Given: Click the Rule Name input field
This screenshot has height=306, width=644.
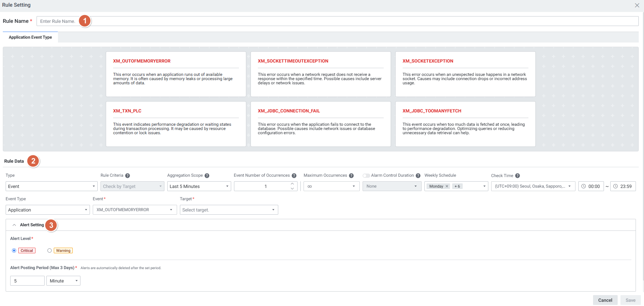Looking at the screenshot, I should (351, 21).
